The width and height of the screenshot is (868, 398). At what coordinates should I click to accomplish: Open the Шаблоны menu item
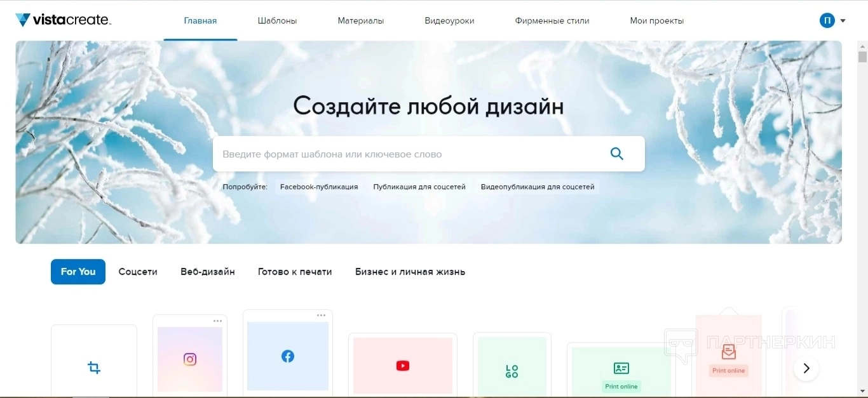click(277, 21)
